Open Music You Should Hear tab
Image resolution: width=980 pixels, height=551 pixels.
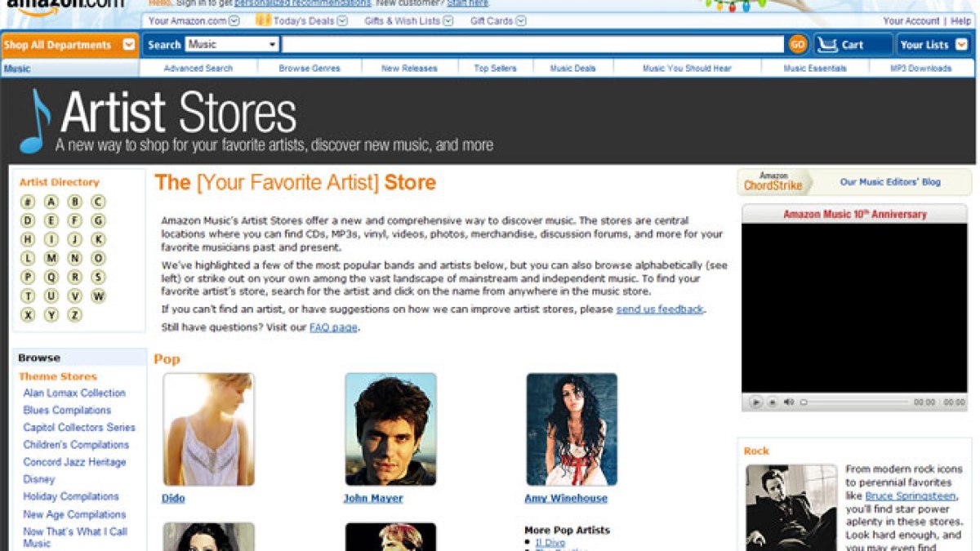(687, 69)
